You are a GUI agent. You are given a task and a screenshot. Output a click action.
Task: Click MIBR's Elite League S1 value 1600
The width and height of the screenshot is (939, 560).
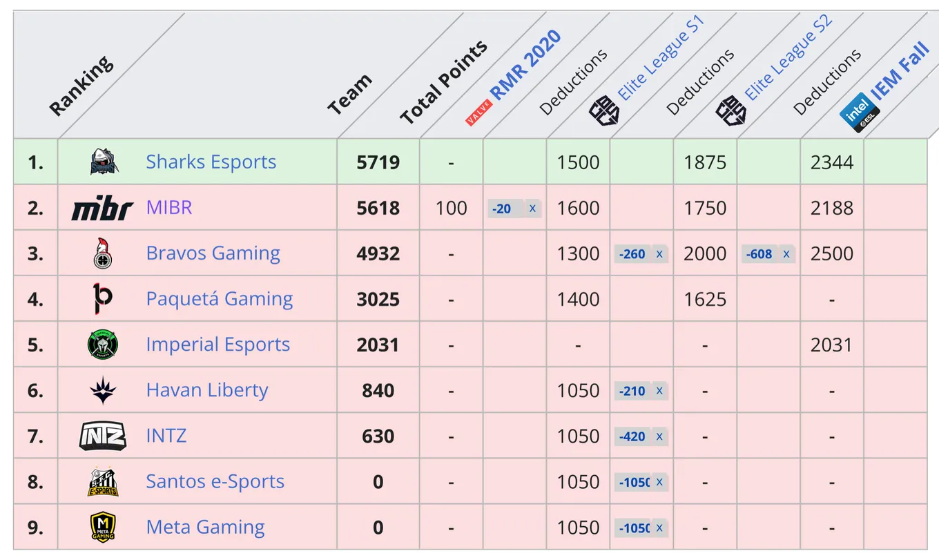point(579,208)
